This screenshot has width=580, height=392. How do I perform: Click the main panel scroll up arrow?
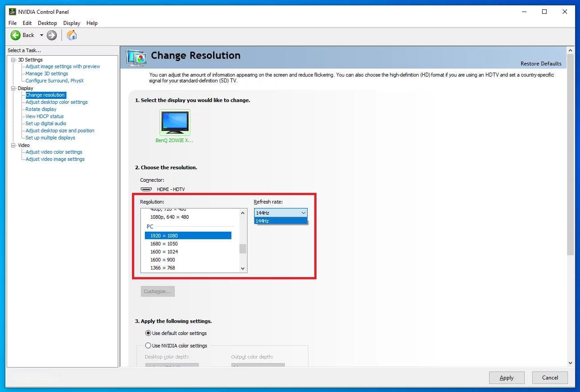pyautogui.click(x=570, y=50)
